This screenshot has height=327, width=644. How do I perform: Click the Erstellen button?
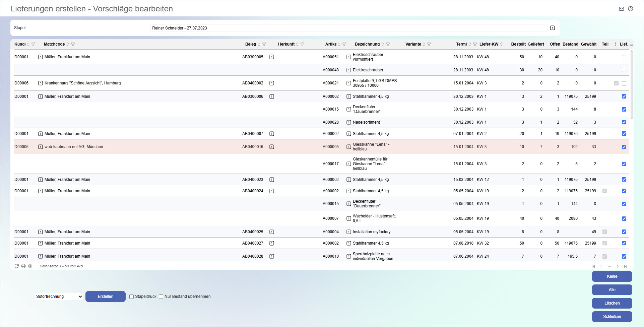click(106, 297)
